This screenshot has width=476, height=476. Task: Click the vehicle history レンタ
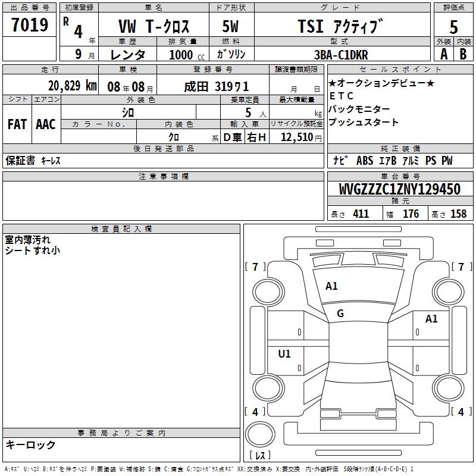click(x=128, y=55)
